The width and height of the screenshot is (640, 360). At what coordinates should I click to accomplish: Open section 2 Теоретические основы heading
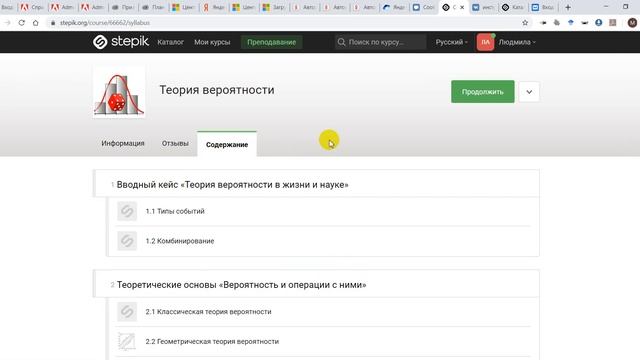coord(242,284)
